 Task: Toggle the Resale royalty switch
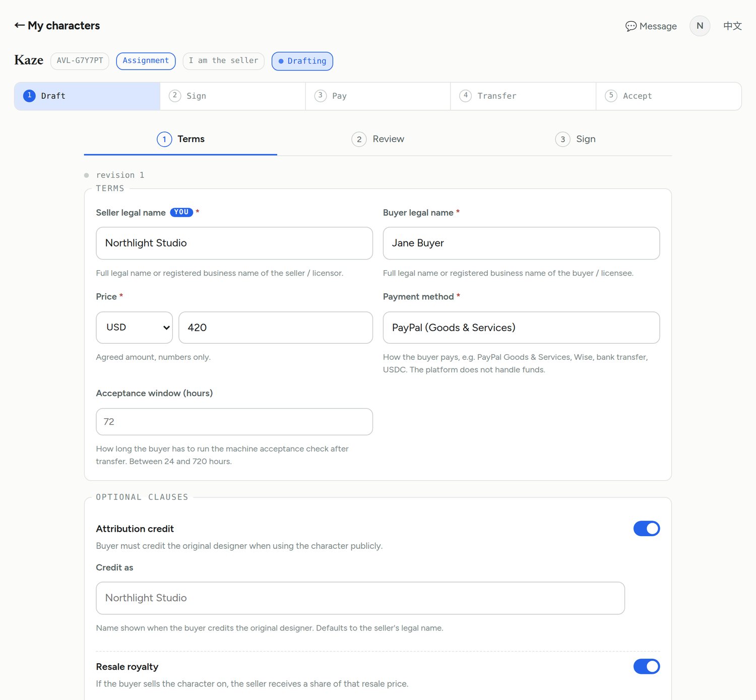pyautogui.click(x=647, y=667)
